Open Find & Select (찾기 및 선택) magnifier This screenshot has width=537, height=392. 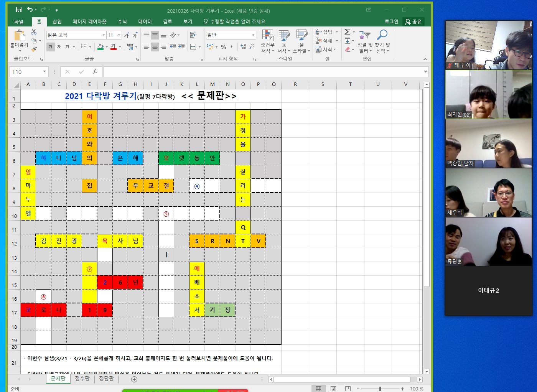(x=383, y=41)
